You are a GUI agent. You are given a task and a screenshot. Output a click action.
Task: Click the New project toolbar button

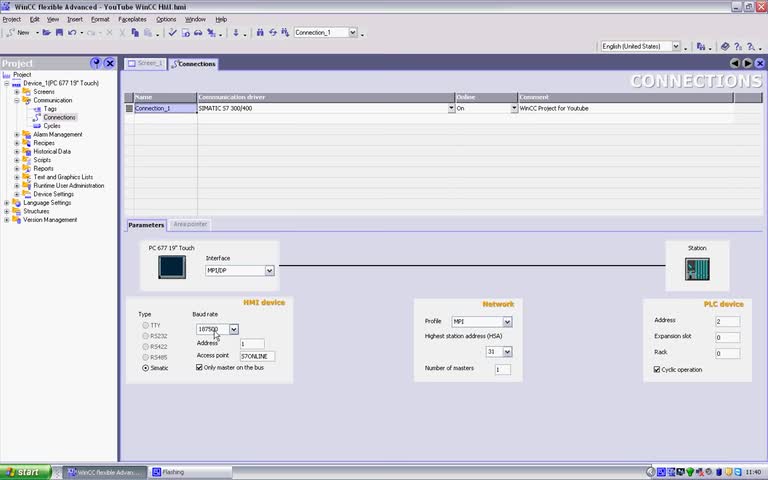coord(19,32)
